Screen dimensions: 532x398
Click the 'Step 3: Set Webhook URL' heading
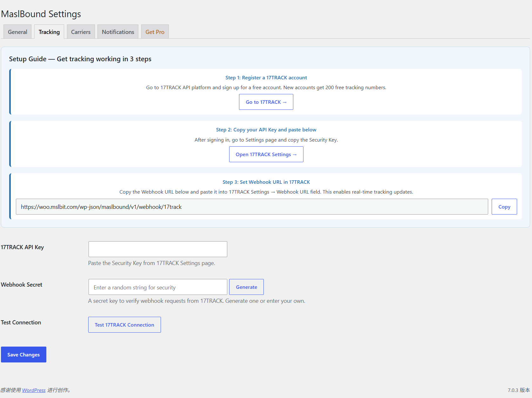266,182
